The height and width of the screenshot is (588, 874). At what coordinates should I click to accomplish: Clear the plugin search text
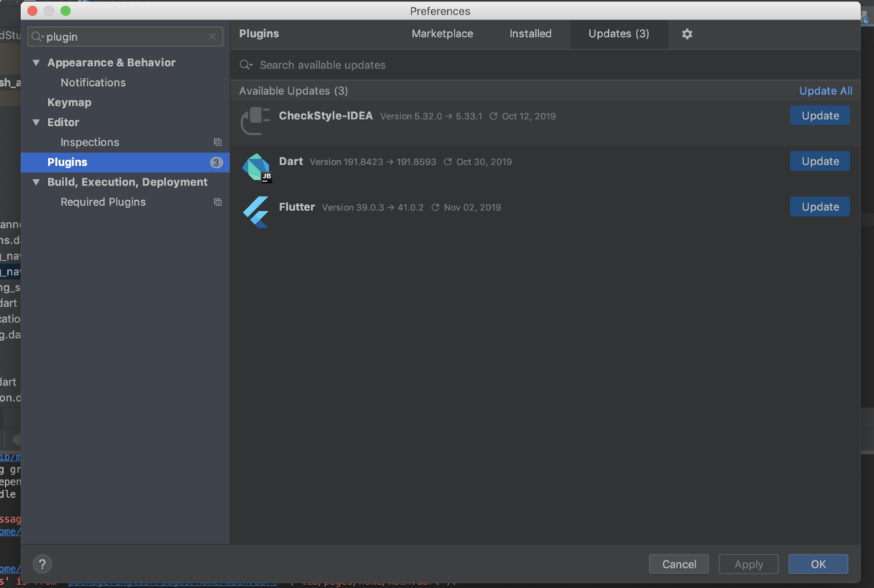coord(213,36)
